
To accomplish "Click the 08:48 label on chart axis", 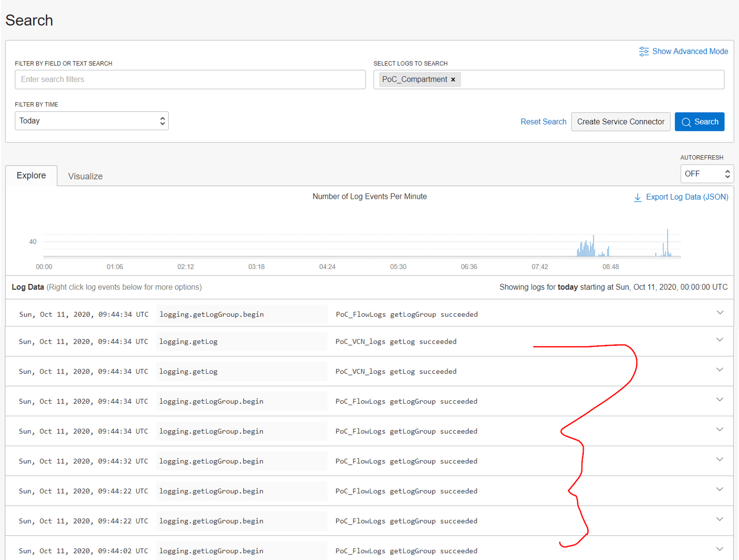I will (x=610, y=267).
